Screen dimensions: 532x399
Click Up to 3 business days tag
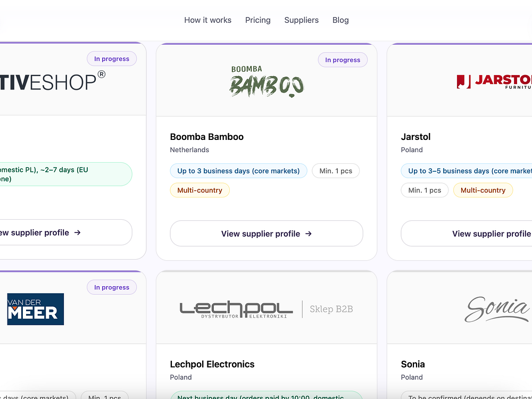(238, 171)
